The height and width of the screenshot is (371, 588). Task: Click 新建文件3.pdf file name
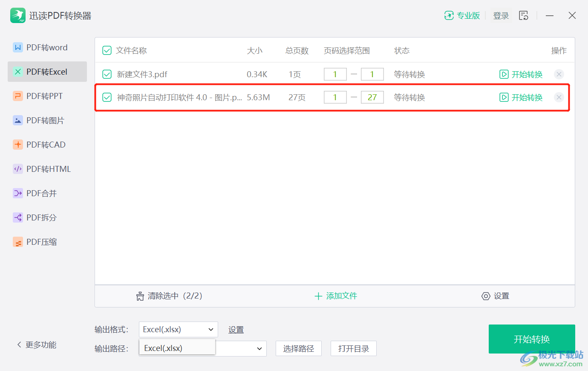click(142, 74)
